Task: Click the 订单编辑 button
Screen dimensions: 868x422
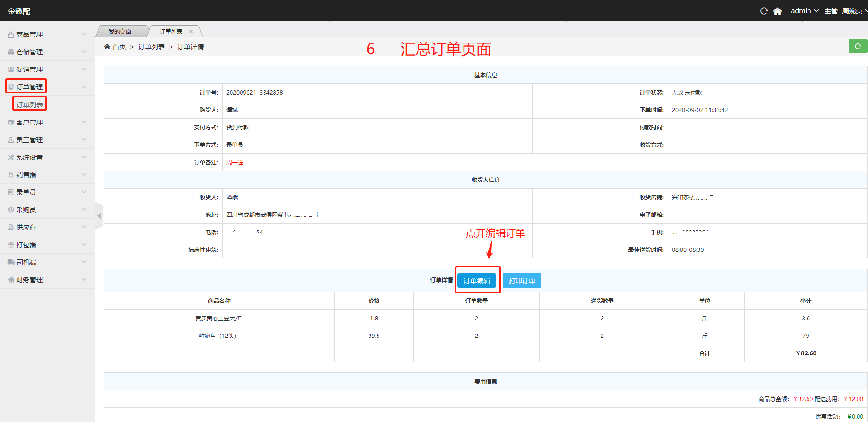Action: point(477,281)
